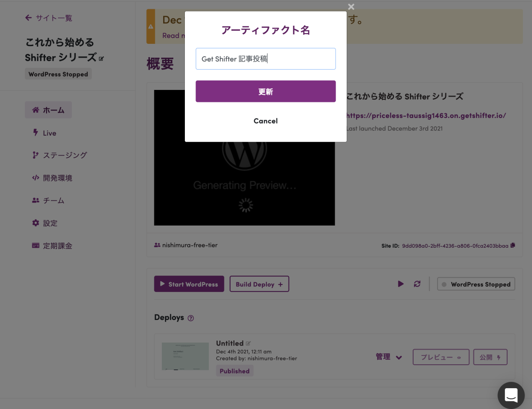The width and height of the screenshot is (532, 409).
Task: Open 設定 in sidebar
Action: click(x=45, y=223)
